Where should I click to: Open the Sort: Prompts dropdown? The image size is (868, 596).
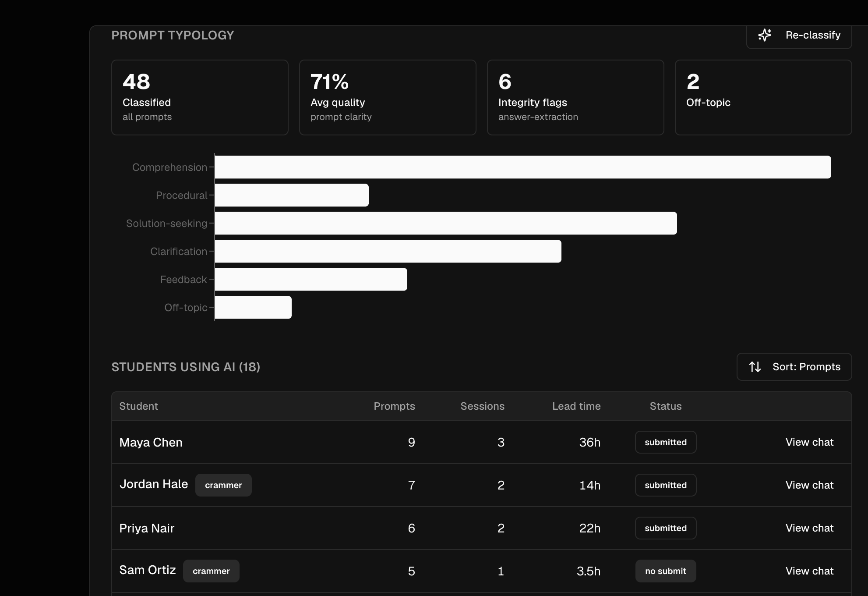794,367
